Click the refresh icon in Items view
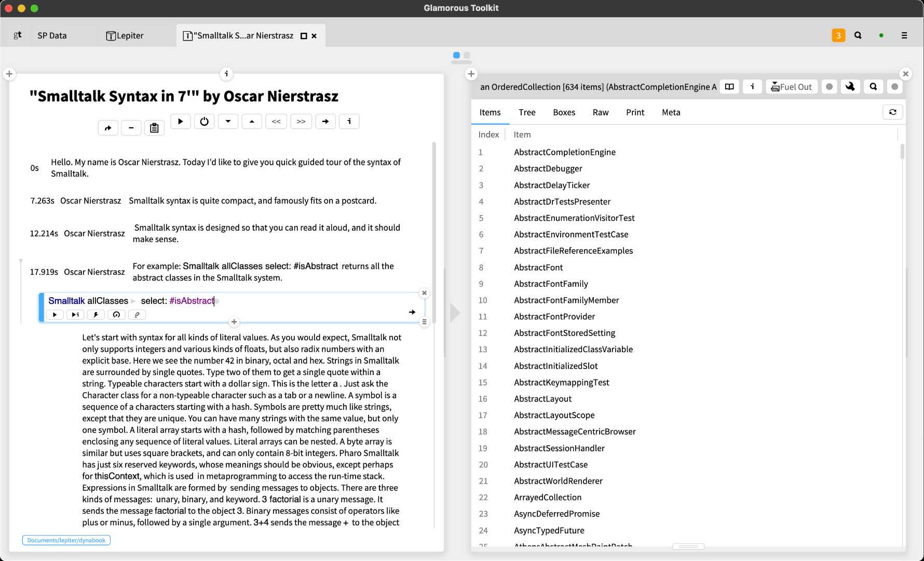 click(893, 112)
